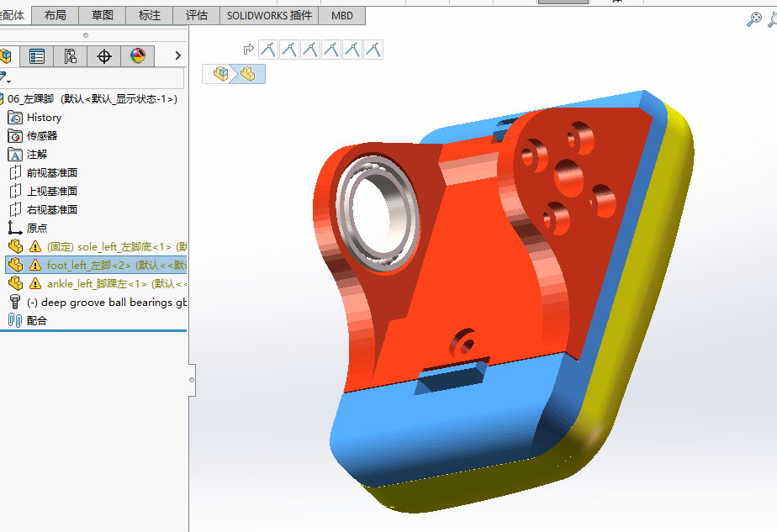This screenshot has height=532, width=777.
Task: Open the ConfigurationManager tab icon
Action: (70, 56)
